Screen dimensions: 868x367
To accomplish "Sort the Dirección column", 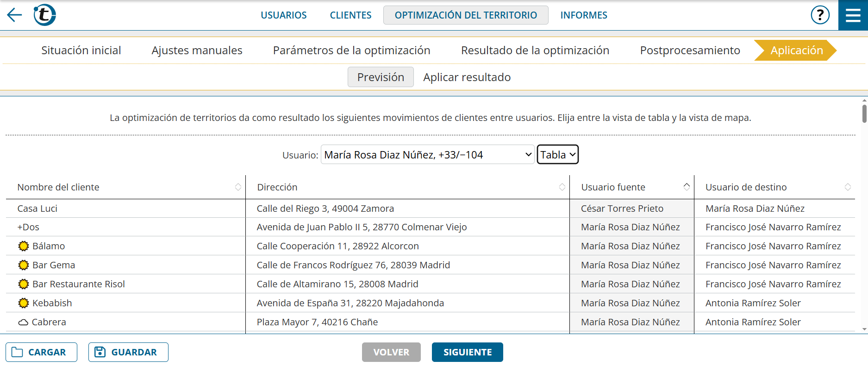I will (x=562, y=187).
